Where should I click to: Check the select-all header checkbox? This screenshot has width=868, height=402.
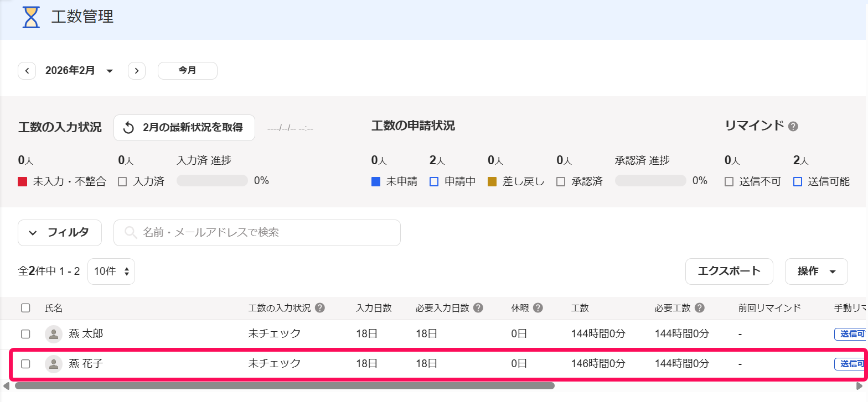(x=25, y=308)
